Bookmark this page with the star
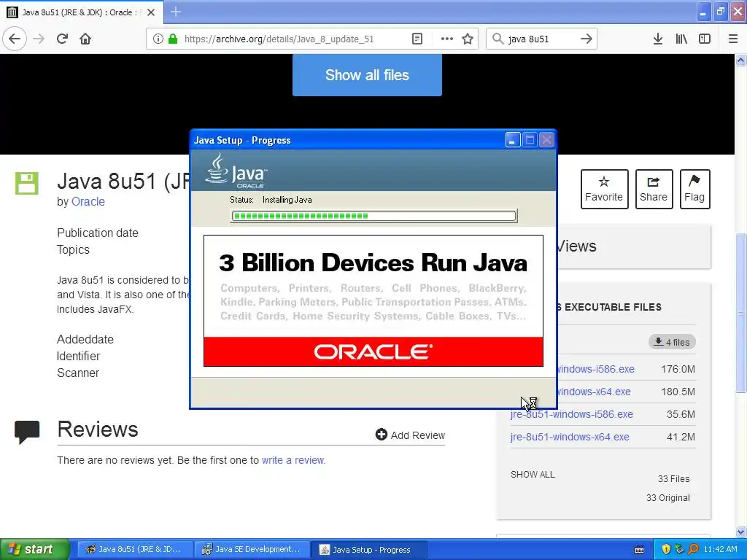 (x=468, y=39)
